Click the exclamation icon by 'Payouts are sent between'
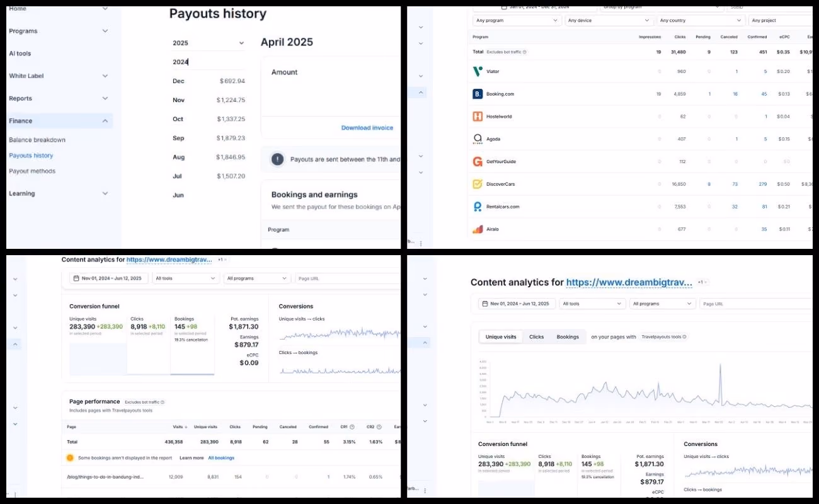 tap(277, 159)
